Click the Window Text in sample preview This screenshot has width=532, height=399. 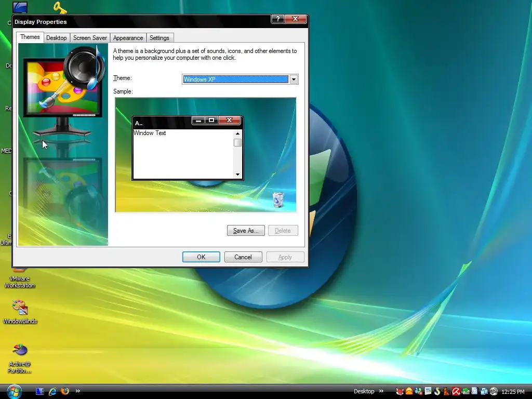coord(150,133)
